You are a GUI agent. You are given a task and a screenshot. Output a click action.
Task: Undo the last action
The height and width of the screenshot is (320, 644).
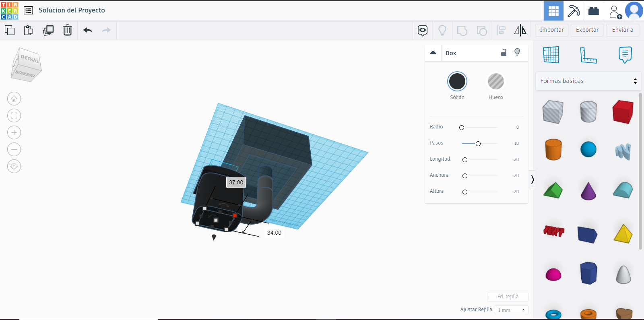point(88,30)
